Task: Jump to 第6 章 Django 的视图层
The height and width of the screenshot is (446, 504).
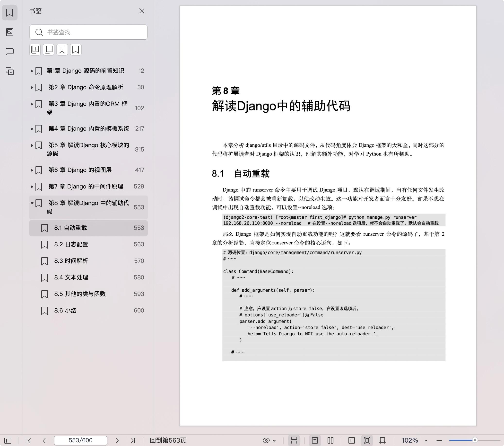Action: (x=88, y=170)
